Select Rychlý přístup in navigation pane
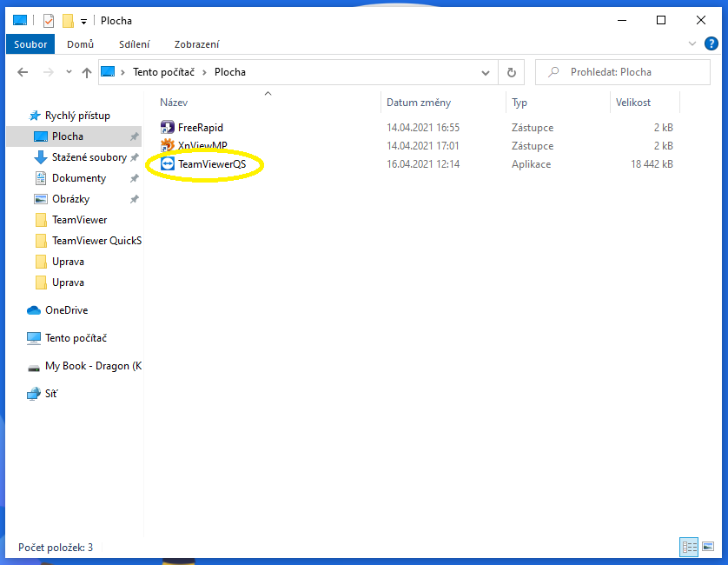The height and width of the screenshot is (565, 728). (77, 116)
